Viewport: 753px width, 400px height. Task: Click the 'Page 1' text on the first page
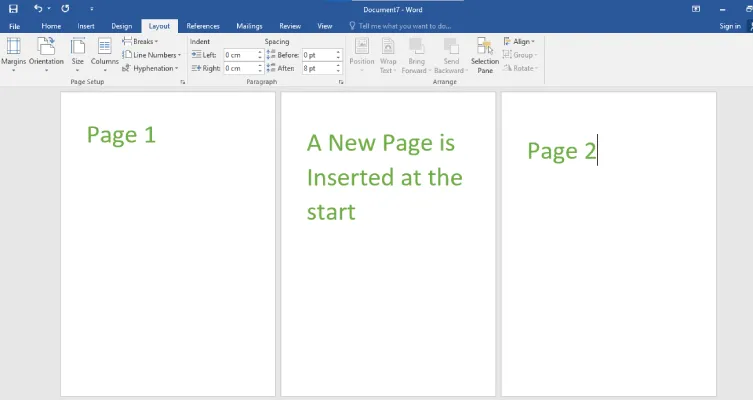(121, 135)
